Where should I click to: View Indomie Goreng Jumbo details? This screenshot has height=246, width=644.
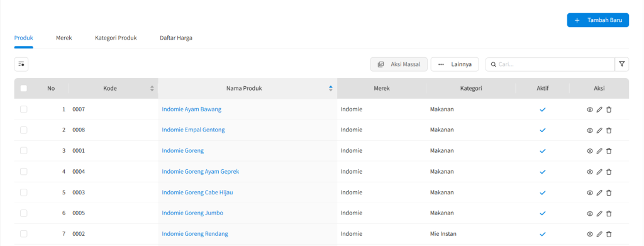point(590,213)
